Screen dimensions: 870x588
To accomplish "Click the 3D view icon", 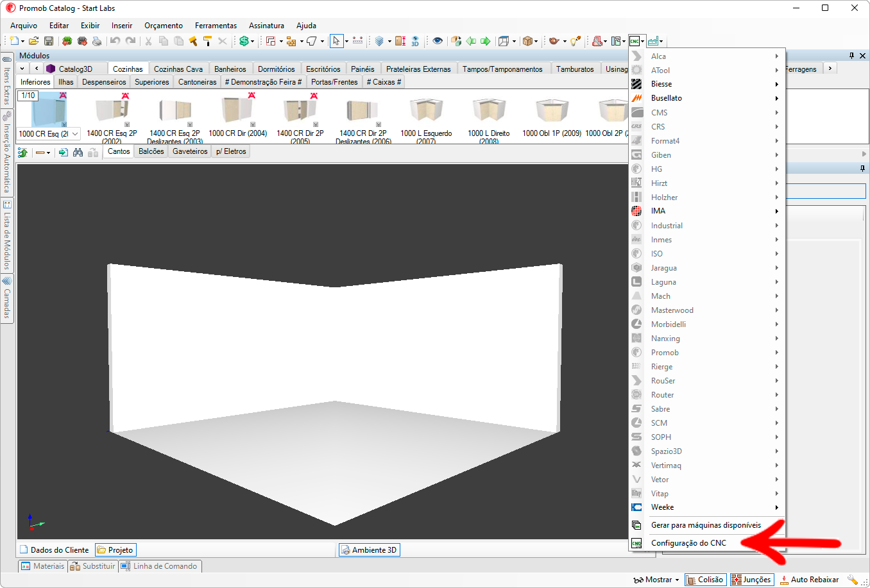I will 415,41.
